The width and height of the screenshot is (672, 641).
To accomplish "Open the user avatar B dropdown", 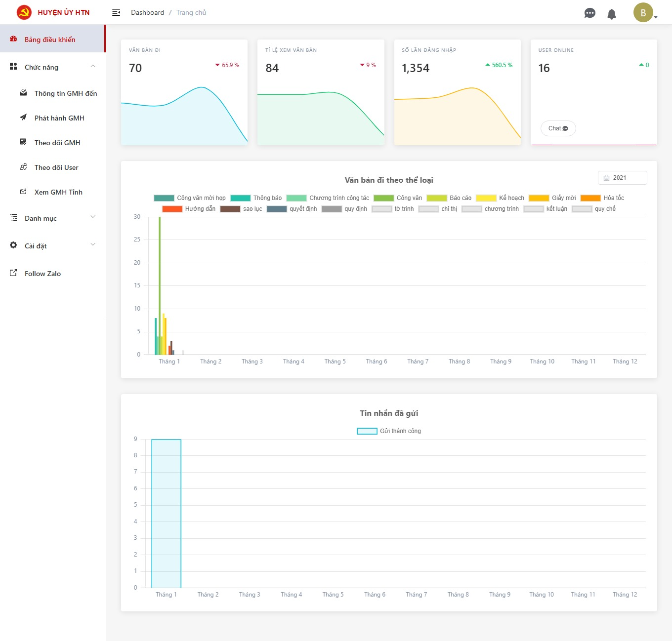I will (x=644, y=13).
